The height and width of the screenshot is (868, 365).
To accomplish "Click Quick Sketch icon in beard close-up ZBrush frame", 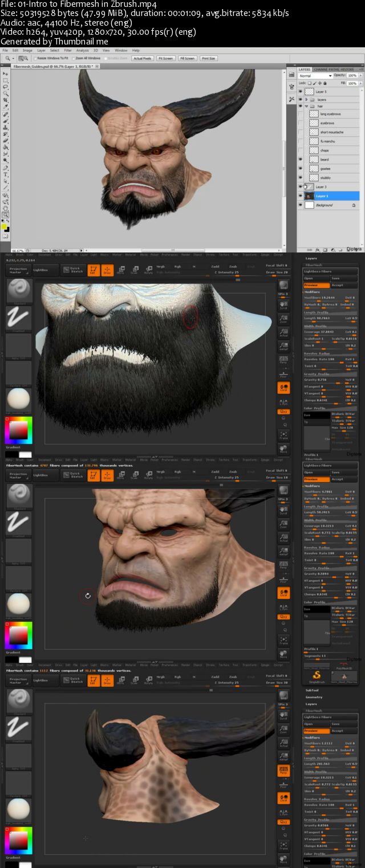I will coord(74,270).
